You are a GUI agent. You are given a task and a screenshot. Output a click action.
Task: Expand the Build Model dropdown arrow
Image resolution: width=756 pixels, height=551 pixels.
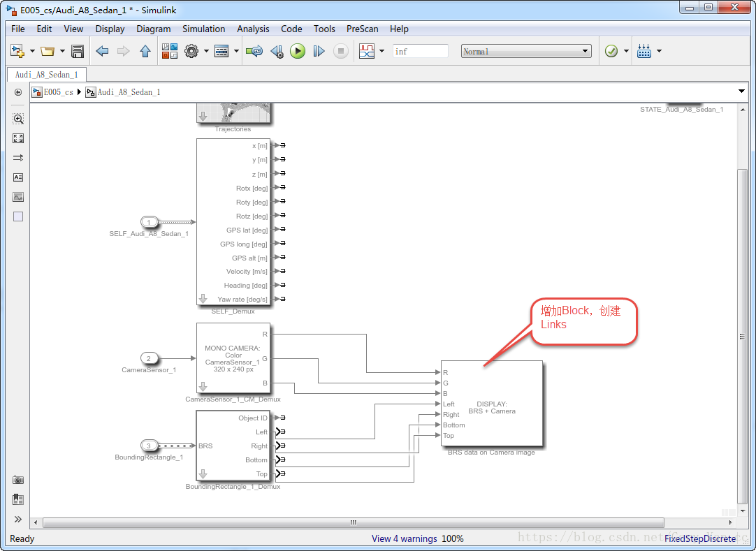point(659,51)
